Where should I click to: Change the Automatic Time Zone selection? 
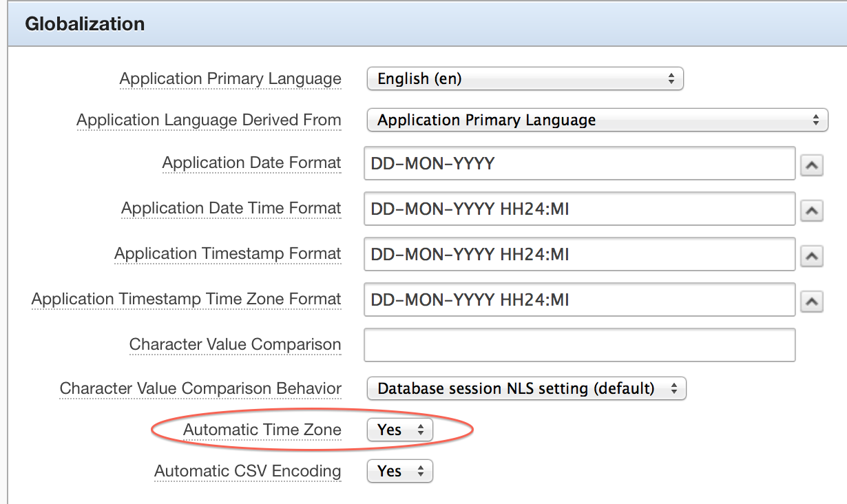click(x=399, y=429)
